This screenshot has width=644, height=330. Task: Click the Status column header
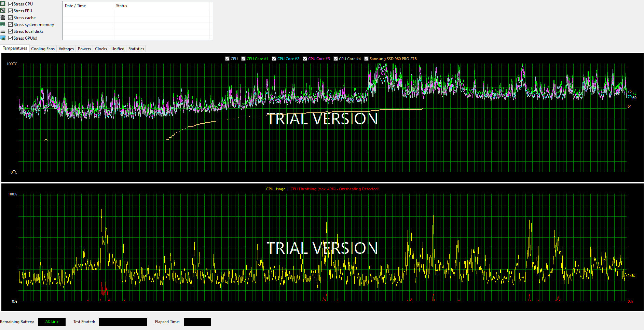click(162, 6)
